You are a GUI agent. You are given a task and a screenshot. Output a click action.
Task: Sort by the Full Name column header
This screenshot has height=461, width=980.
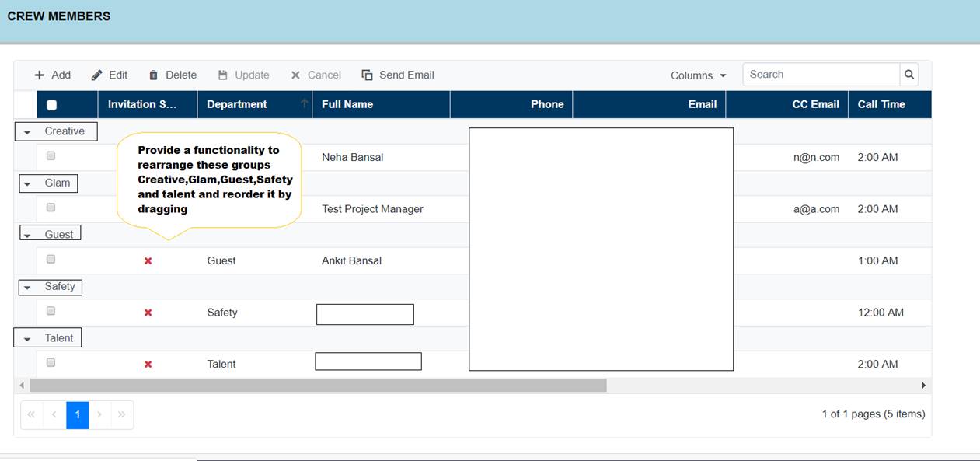(347, 105)
